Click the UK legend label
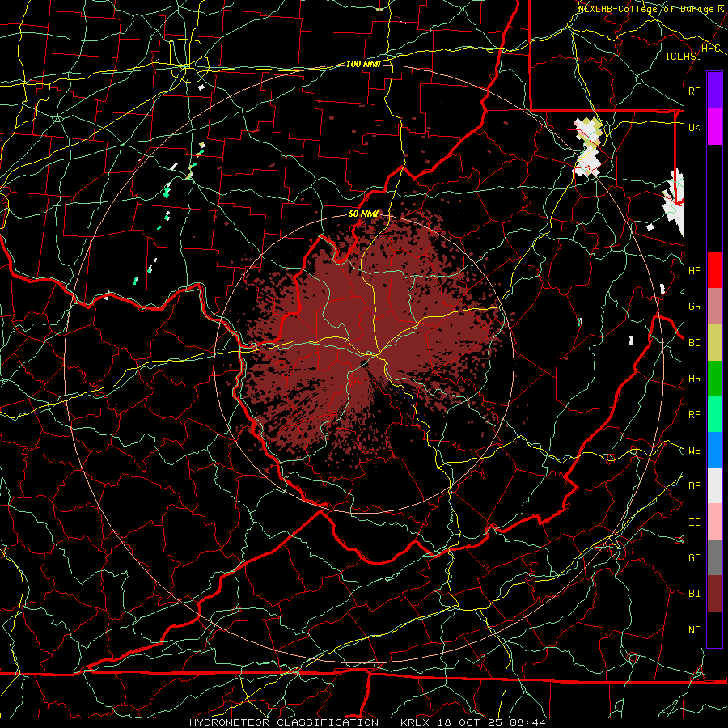The height and width of the screenshot is (728, 728). 694,127
